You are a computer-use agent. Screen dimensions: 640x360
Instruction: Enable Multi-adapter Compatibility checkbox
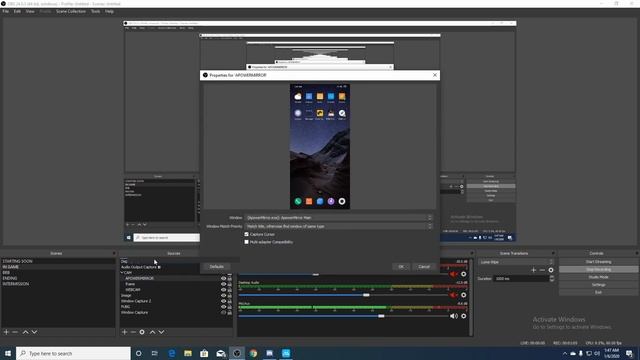coord(247,242)
